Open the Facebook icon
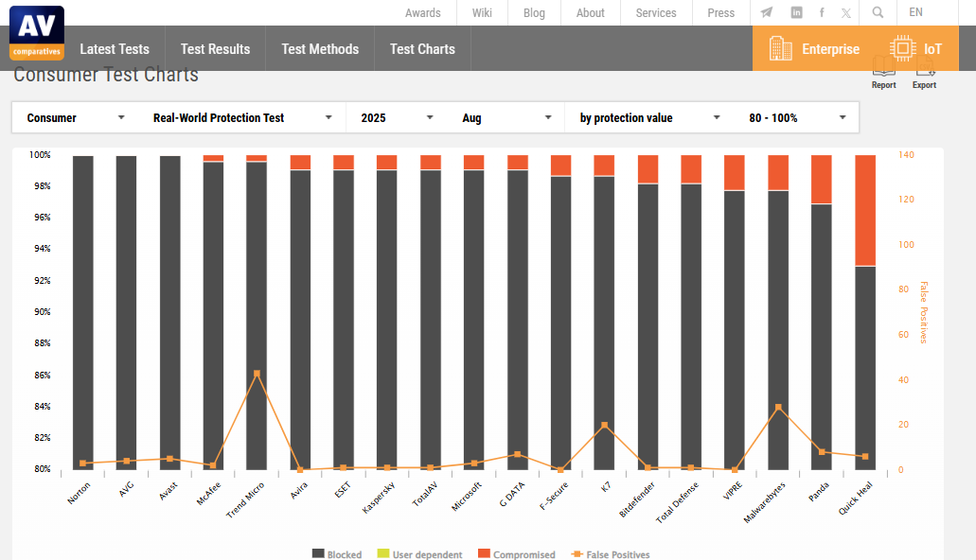The image size is (976, 560). [x=822, y=12]
